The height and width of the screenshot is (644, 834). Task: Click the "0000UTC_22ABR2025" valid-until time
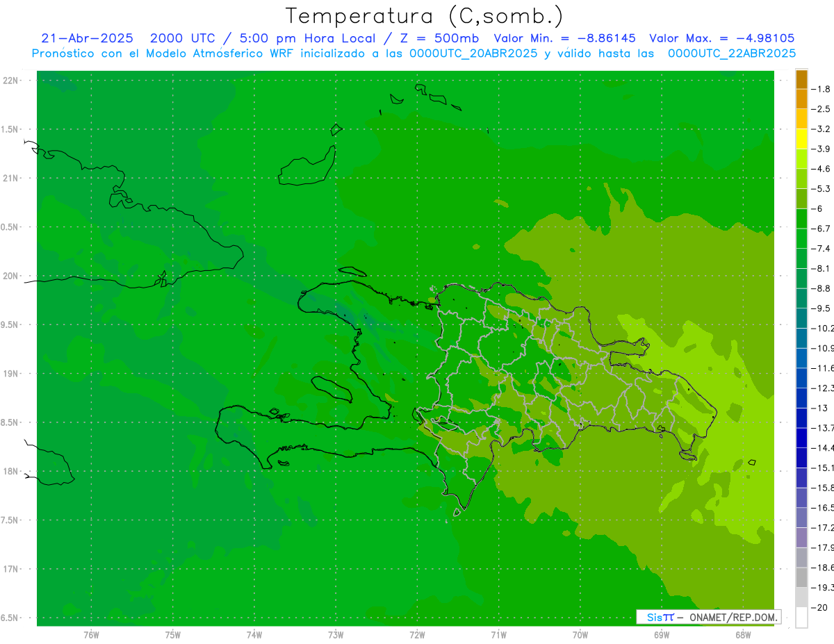pos(731,53)
